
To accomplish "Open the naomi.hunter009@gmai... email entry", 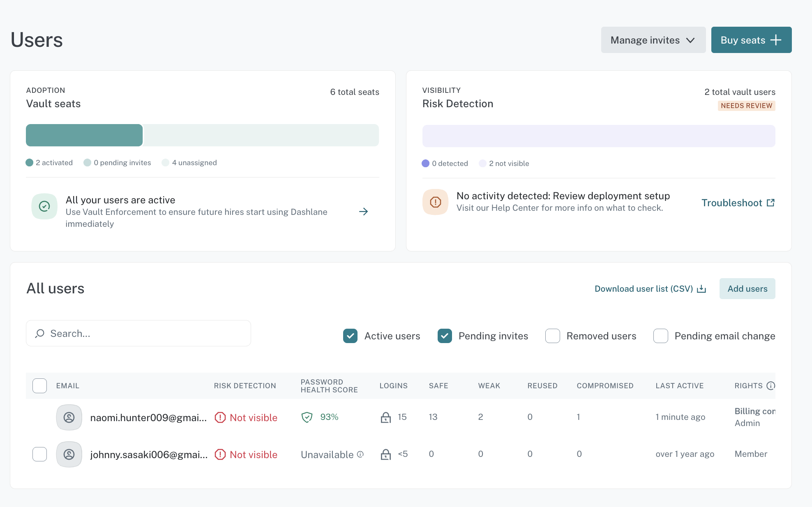I will (x=148, y=418).
